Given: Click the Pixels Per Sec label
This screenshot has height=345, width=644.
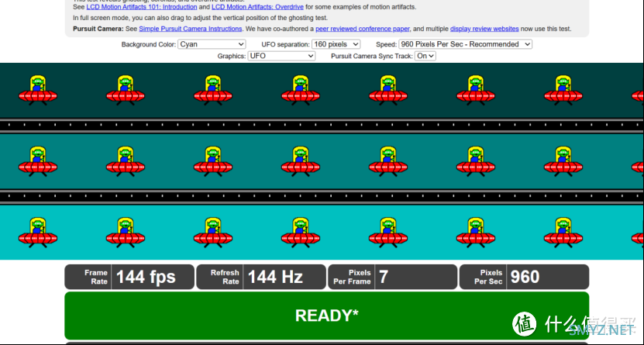Looking at the screenshot, I should [x=488, y=277].
